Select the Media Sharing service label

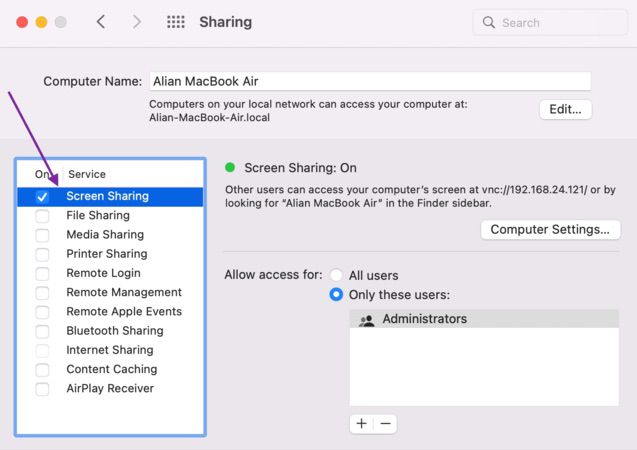[105, 234]
